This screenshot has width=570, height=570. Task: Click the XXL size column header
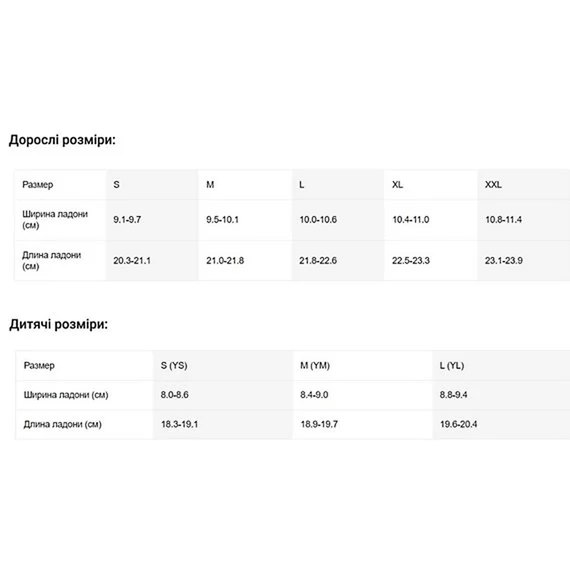pyautogui.click(x=524, y=185)
